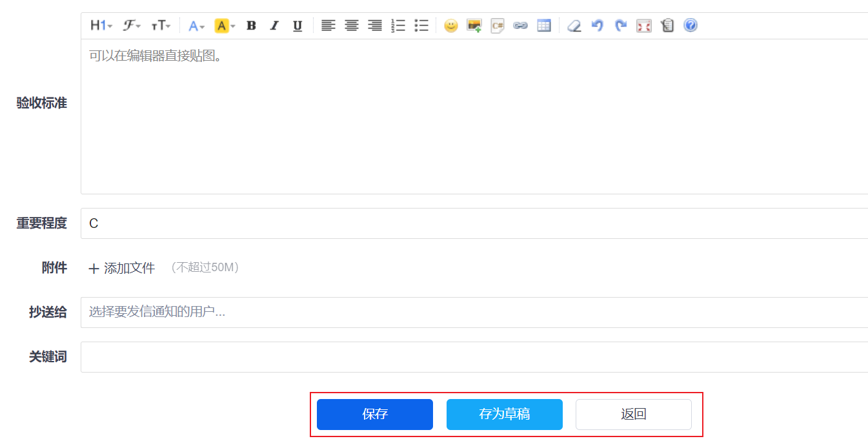868x441 pixels.
Task: Insert a table via table icon
Action: point(544,26)
